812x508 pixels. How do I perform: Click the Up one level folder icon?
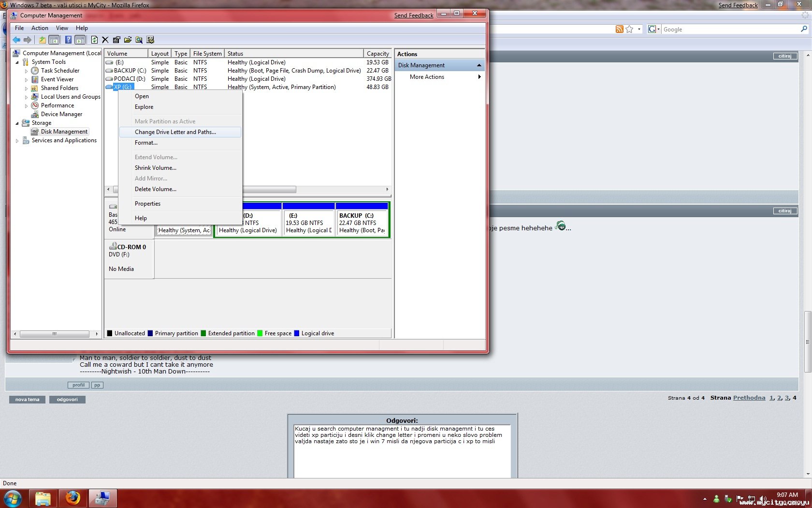point(43,40)
